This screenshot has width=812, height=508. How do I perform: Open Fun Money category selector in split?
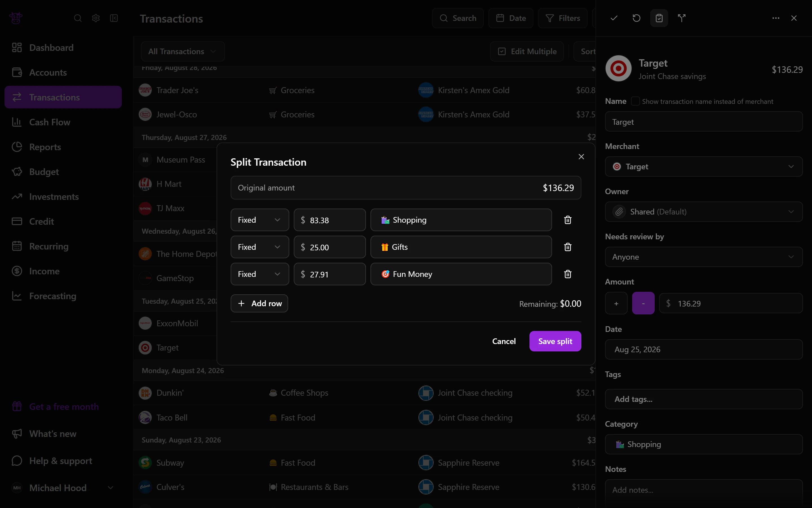(x=461, y=274)
